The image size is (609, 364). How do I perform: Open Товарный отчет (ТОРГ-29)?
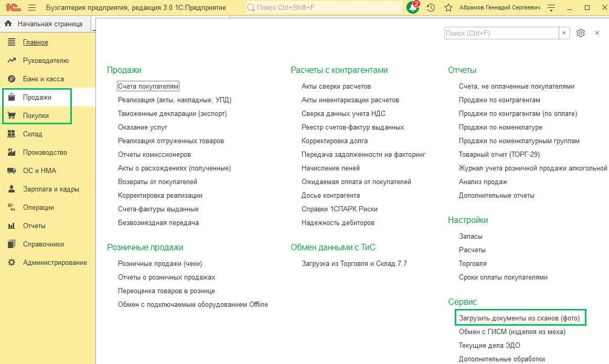(x=499, y=155)
